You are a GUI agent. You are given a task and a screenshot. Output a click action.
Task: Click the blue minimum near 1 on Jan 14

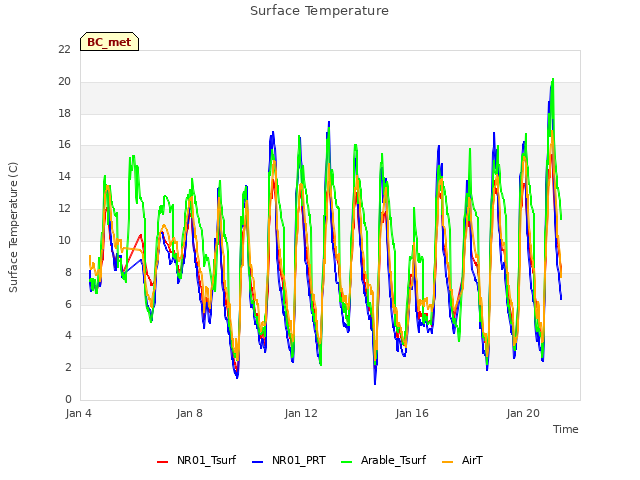pyautogui.click(x=375, y=383)
